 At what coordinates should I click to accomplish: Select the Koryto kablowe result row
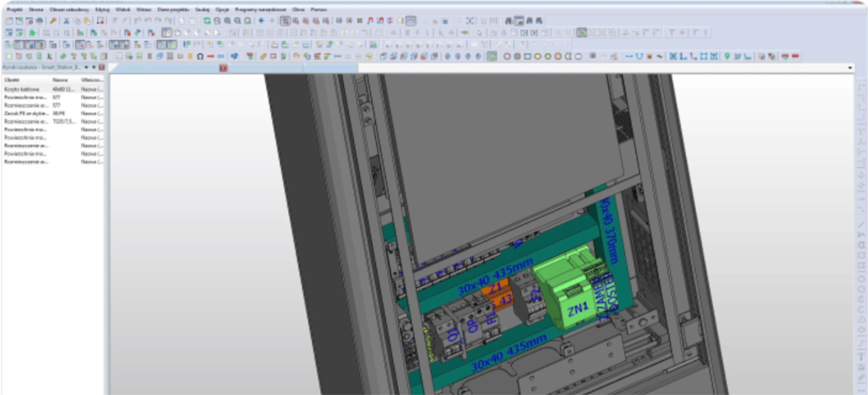(x=22, y=89)
